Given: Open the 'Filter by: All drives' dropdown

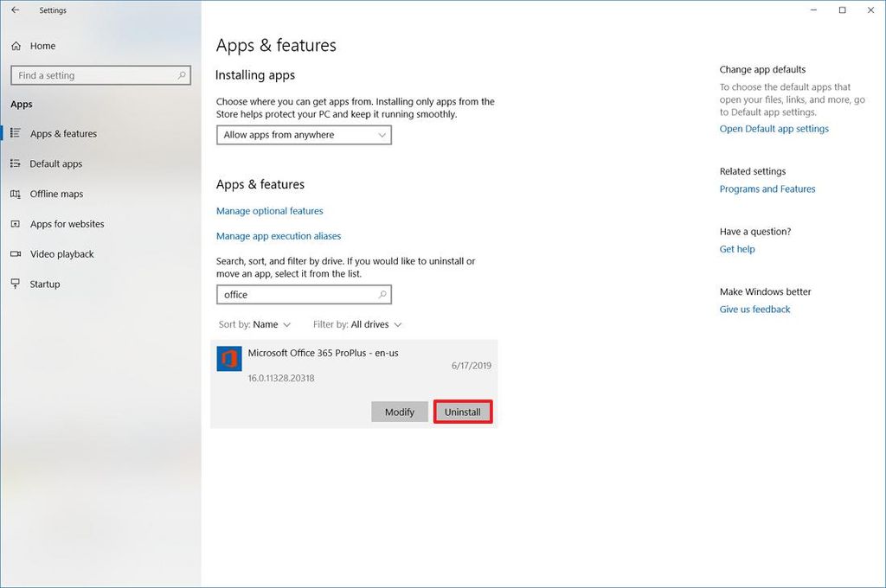Looking at the screenshot, I should pos(357,324).
